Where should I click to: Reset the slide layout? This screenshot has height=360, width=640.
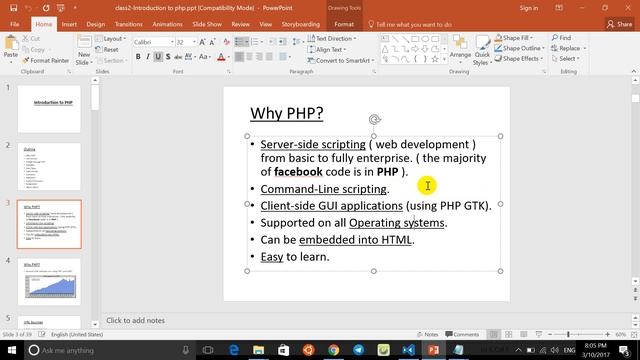[x=107, y=49]
